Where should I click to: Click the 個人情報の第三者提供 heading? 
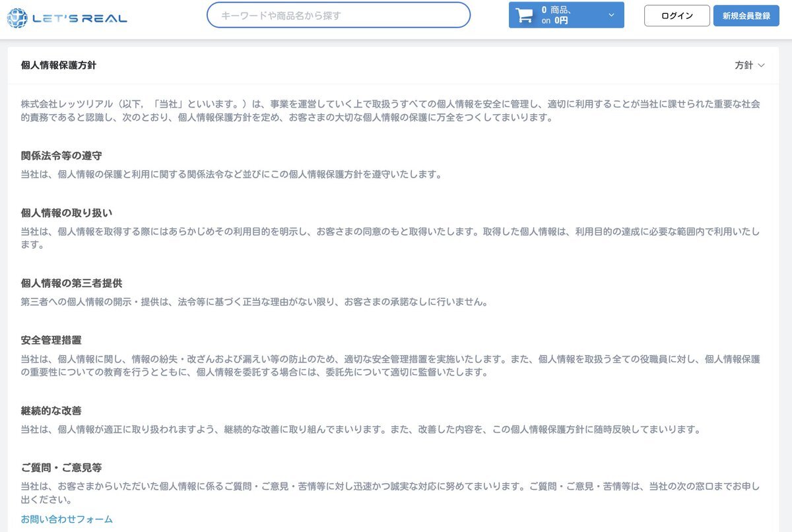pyautogui.click(x=71, y=283)
